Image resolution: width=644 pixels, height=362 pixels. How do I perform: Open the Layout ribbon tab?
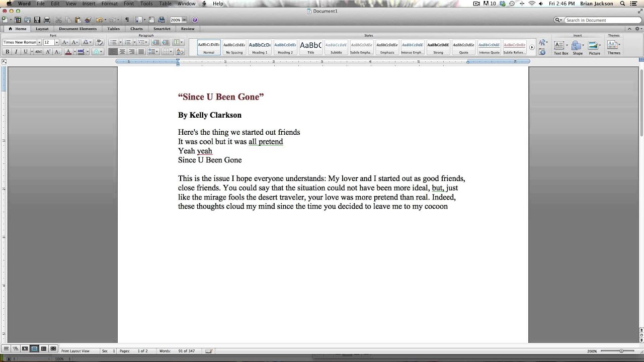(42, 29)
